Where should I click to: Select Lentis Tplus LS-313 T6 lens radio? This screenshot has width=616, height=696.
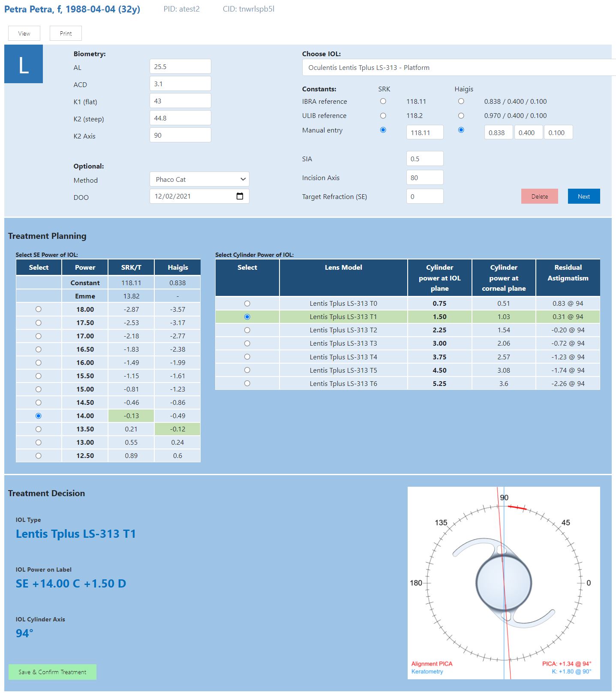click(247, 383)
